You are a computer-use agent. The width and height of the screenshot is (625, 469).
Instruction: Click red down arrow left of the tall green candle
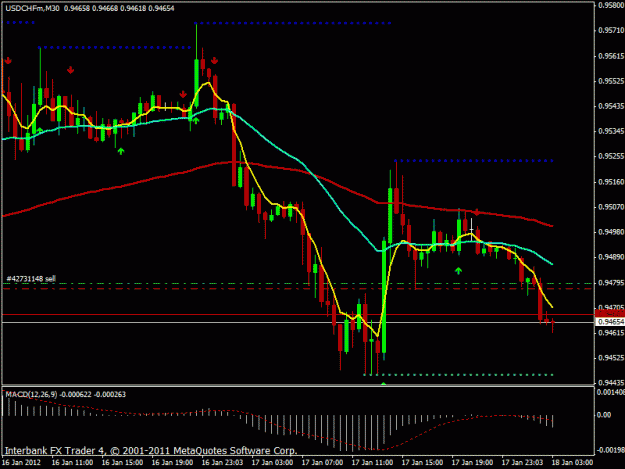click(x=183, y=94)
